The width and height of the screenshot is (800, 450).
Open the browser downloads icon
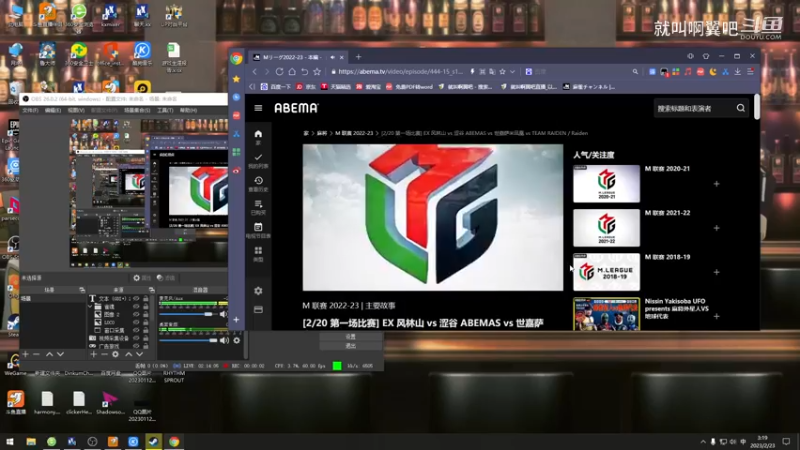(x=738, y=72)
